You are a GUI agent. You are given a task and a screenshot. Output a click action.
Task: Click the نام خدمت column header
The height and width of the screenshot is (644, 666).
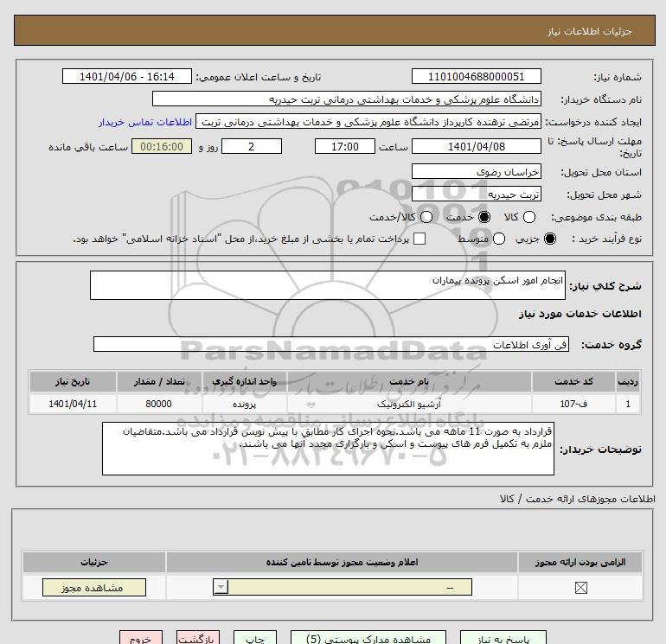tap(409, 381)
